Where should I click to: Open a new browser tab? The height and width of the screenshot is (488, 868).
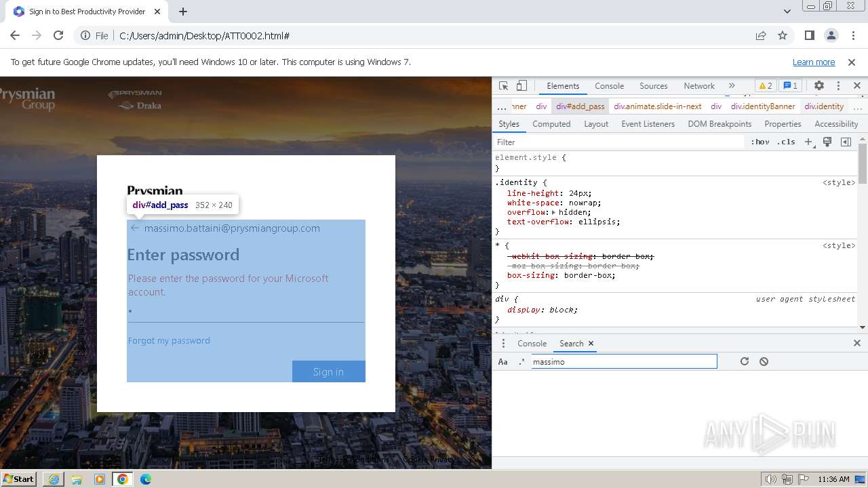[183, 12]
